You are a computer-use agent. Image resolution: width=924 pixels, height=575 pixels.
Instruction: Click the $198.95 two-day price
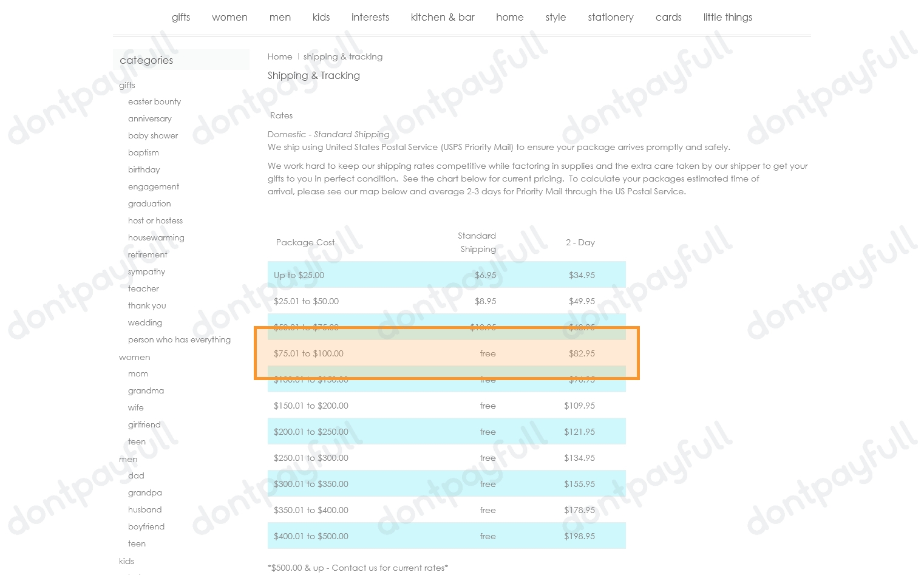pos(579,536)
